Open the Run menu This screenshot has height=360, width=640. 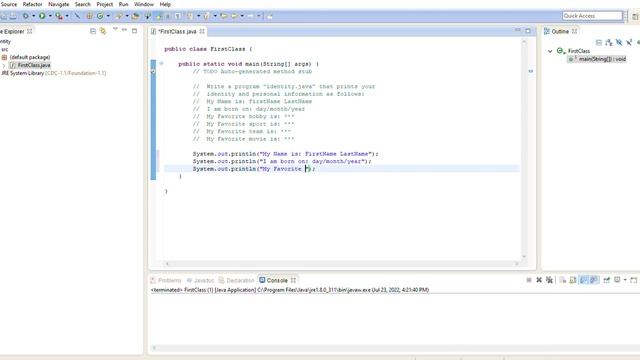(123, 4)
